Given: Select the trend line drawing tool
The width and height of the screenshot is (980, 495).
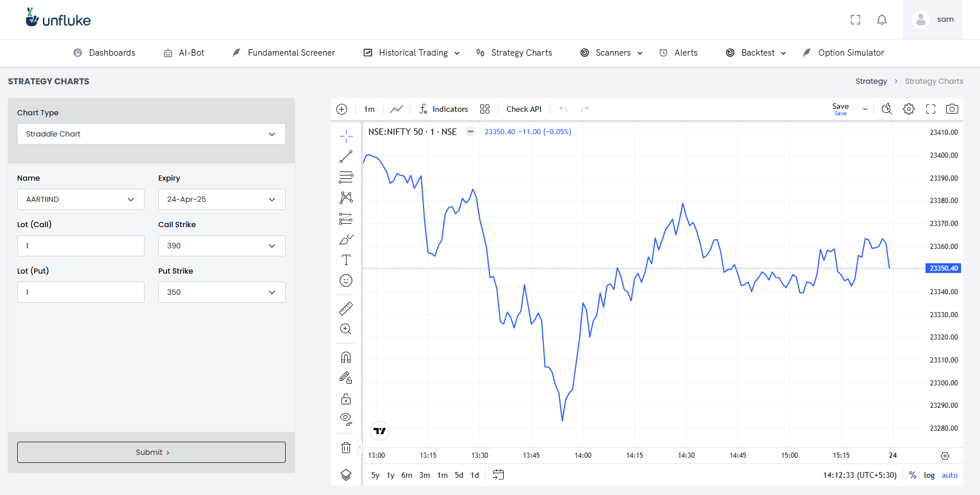Looking at the screenshot, I should 346,157.
